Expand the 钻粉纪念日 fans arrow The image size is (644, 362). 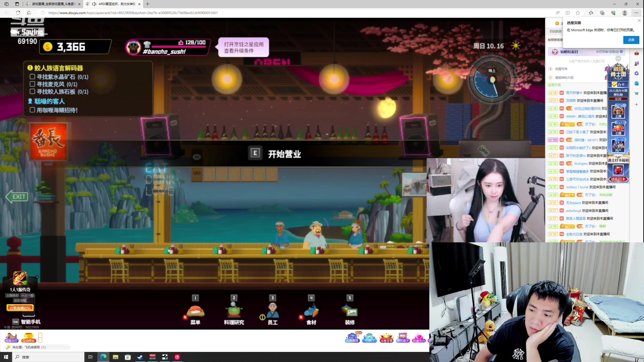point(621,52)
